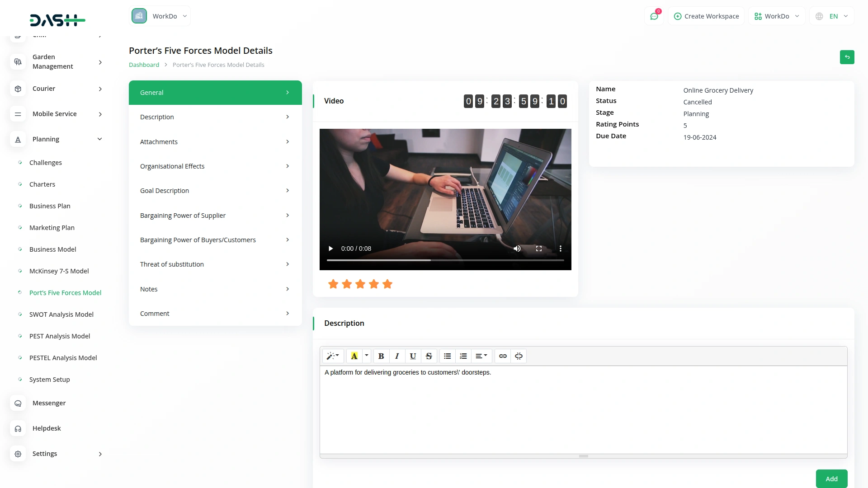Click the Bold formatting icon
868x488 pixels.
pyautogui.click(x=381, y=356)
